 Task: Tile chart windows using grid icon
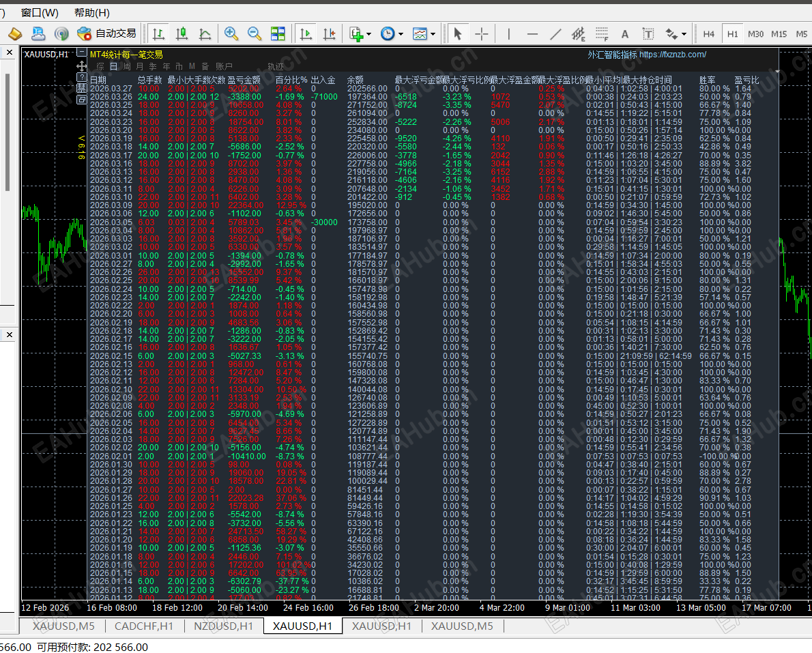point(278,33)
